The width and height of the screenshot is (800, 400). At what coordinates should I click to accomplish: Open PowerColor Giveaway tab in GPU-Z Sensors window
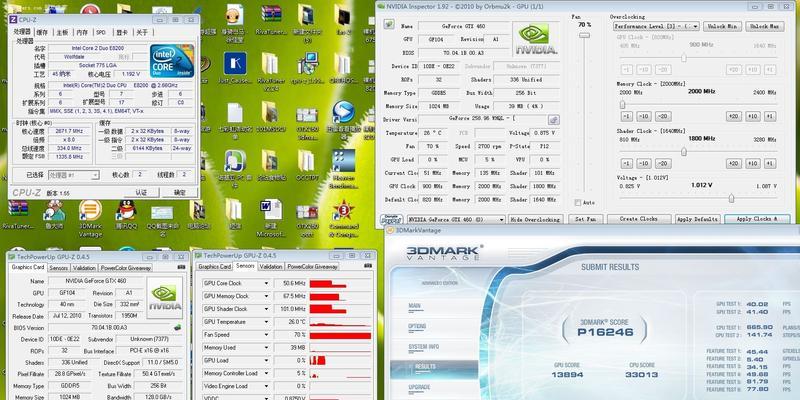click(x=312, y=267)
